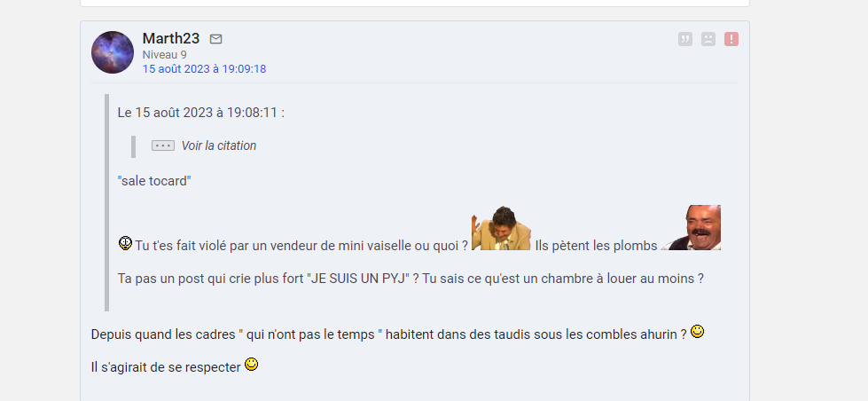Click the line containing "JE SUIS UN PYJ"
This screenshot has width=868, height=401.
pyautogui.click(x=411, y=278)
